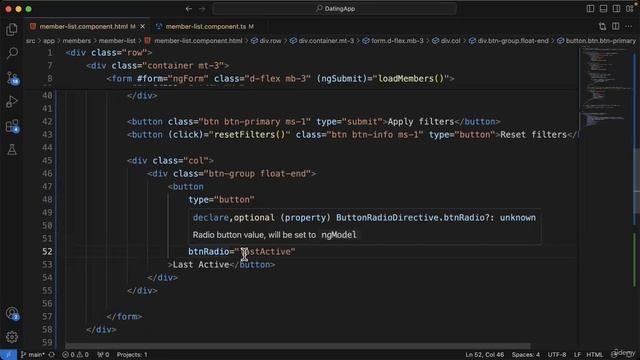
Task: Open the Search view in activity bar
Action: [12, 53]
